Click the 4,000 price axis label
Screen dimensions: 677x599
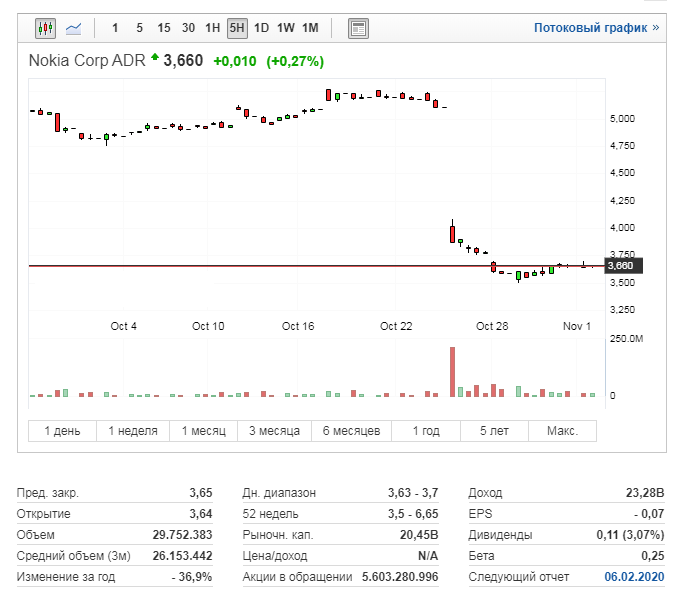[x=622, y=228]
